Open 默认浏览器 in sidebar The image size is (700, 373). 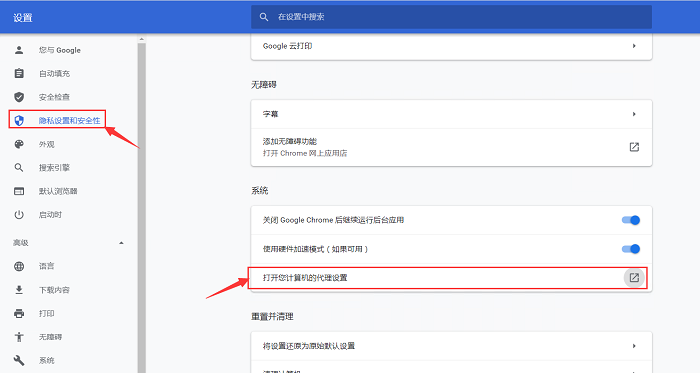(58, 191)
